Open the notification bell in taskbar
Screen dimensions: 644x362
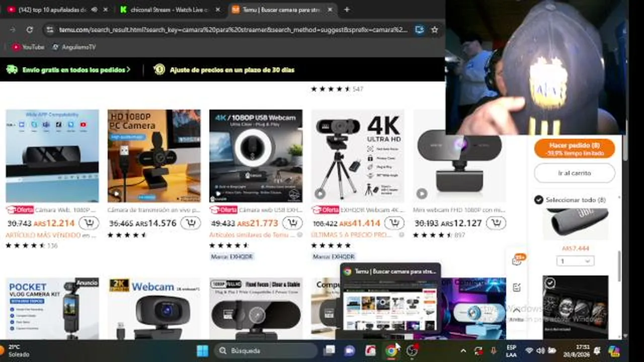(597, 350)
